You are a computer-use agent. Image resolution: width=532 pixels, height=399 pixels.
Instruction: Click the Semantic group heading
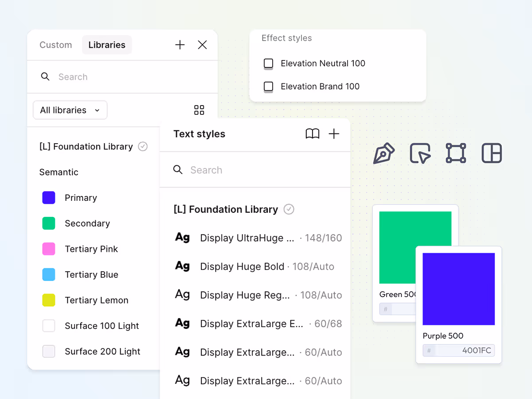[59, 172]
